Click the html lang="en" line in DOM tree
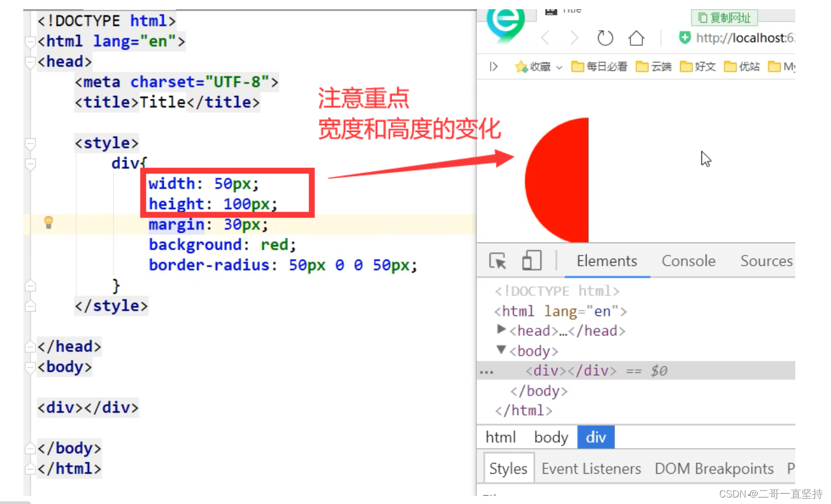The image size is (831, 504). [x=560, y=311]
